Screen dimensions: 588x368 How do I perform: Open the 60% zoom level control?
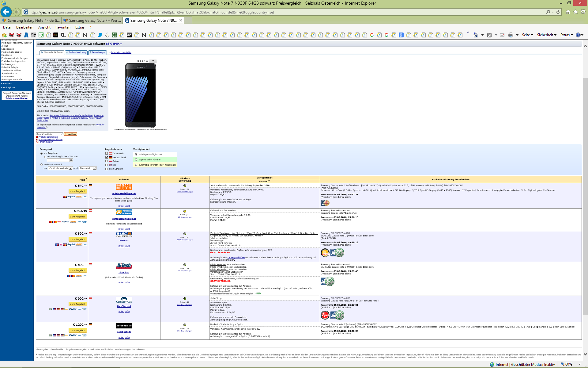571,364
